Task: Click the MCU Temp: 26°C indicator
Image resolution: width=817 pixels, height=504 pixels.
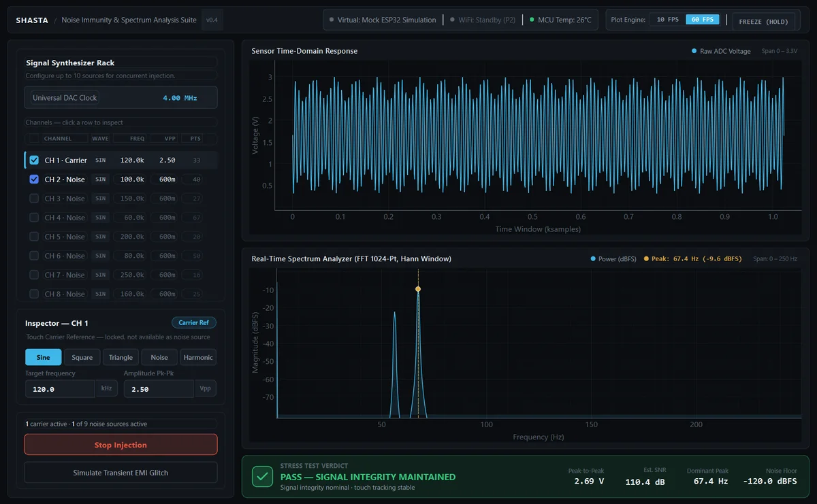Action: [x=561, y=20]
